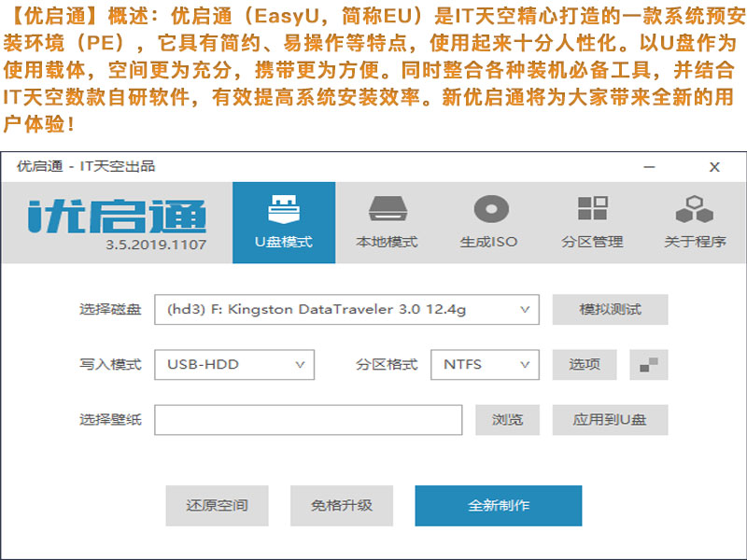
Task: Click the window title 优启通 - IT天空出品
Action: (86, 166)
